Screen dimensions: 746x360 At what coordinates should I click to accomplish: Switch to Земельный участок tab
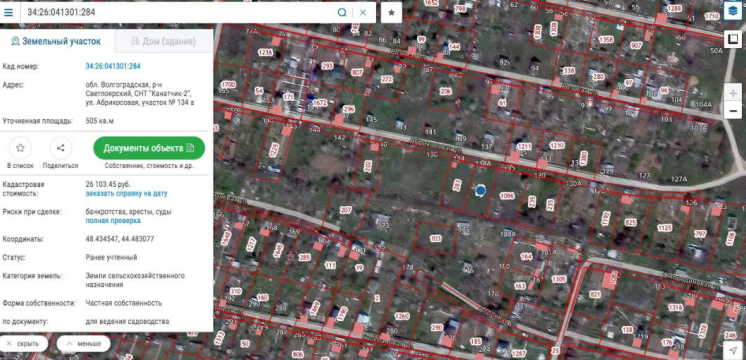click(x=56, y=41)
